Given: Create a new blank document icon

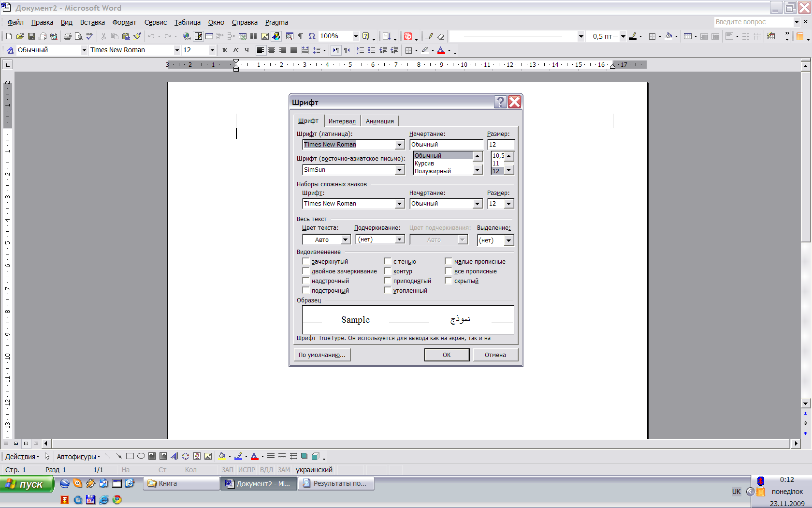Looking at the screenshot, I should tap(9, 36).
